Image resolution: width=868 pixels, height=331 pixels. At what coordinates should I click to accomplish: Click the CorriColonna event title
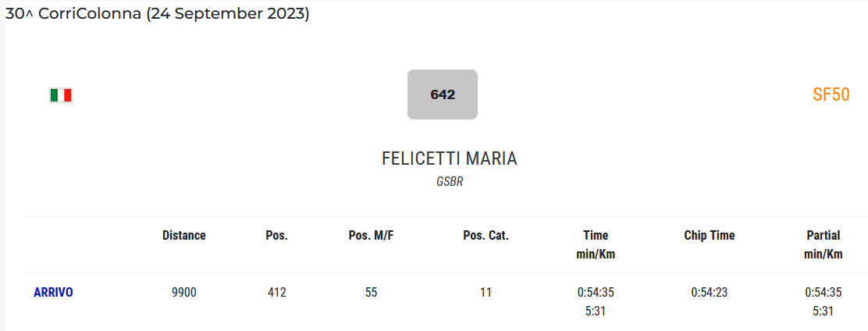pyautogui.click(x=158, y=14)
